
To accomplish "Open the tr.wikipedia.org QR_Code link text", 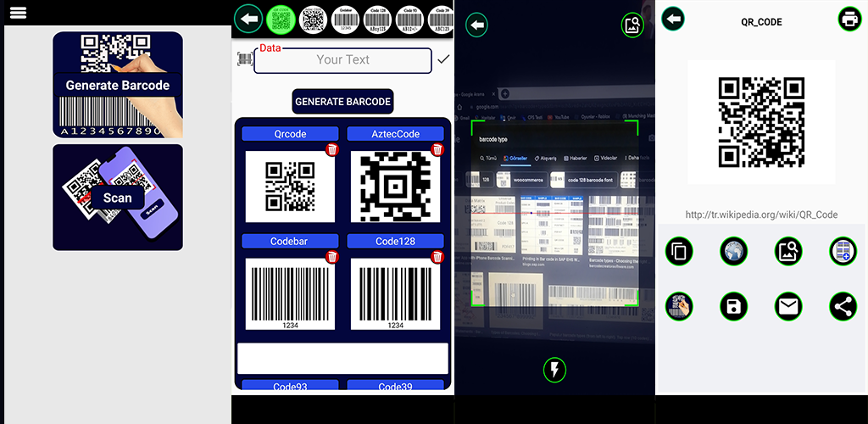I will pyautogui.click(x=761, y=215).
